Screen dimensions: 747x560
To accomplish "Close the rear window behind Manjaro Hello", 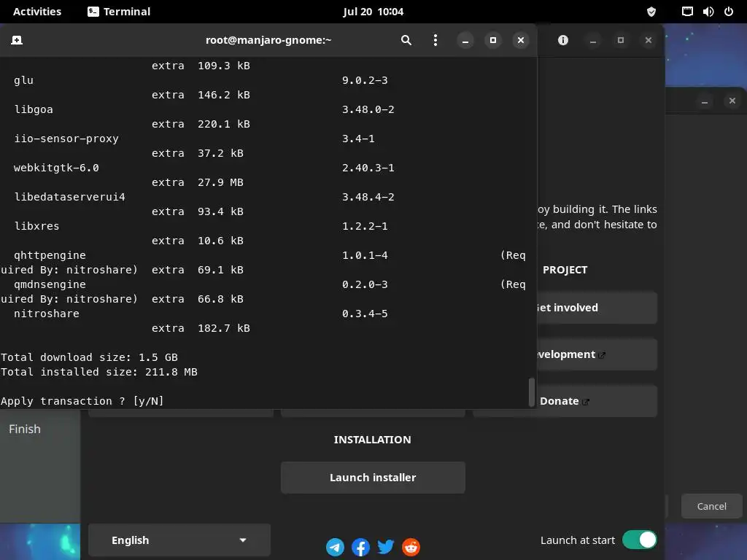I will [x=732, y=101].
